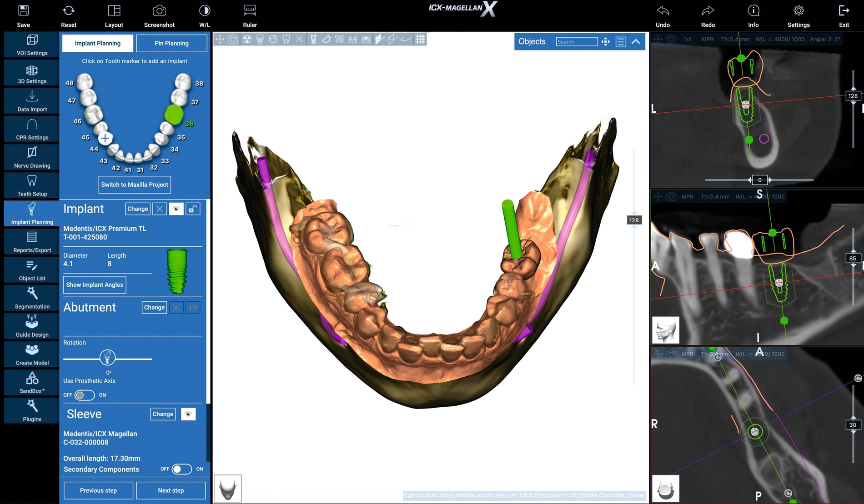This screenshot has width=864, height=504.
Task: Open the Info dialog
Action: coord(753,16)
